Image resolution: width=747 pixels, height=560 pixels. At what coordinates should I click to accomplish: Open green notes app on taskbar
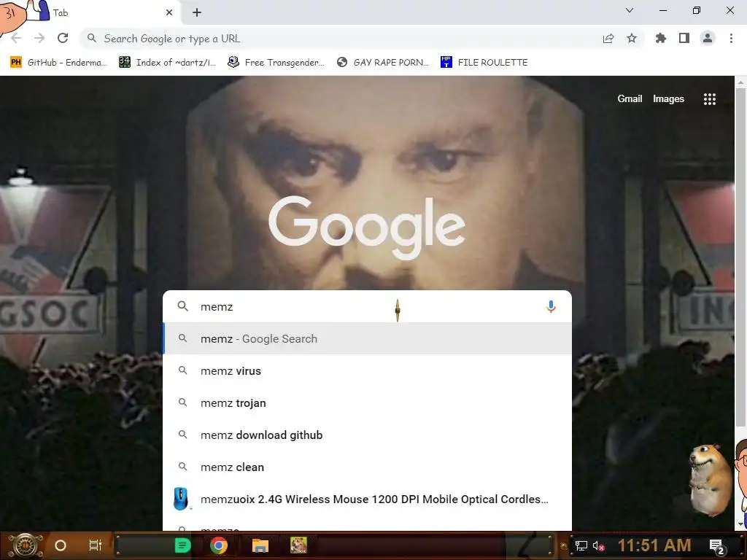coord(182,545)
